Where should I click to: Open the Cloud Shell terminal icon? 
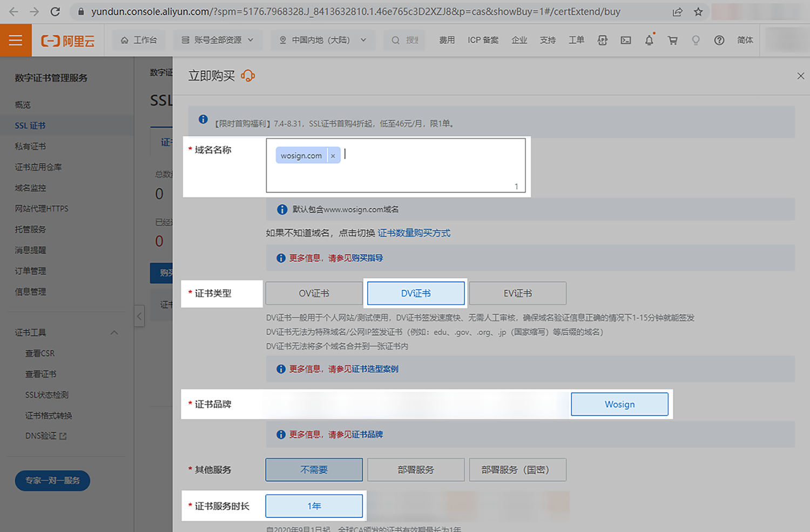pyautogui.click(x=626, y=40)
